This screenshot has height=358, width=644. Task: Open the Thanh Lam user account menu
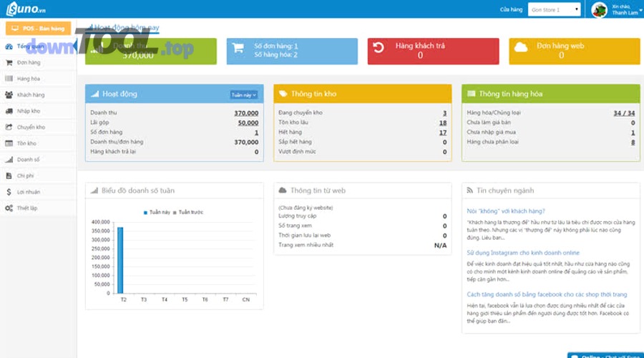pos(615,9)
